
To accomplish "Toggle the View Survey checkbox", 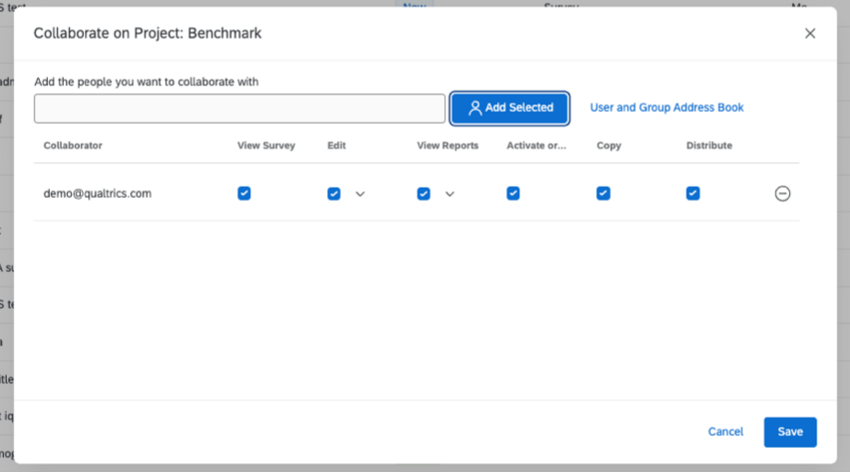I will [x=244, y=194].
